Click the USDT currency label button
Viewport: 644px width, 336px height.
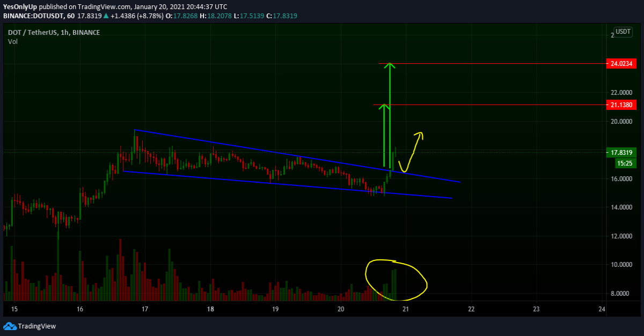coord(623,32)
